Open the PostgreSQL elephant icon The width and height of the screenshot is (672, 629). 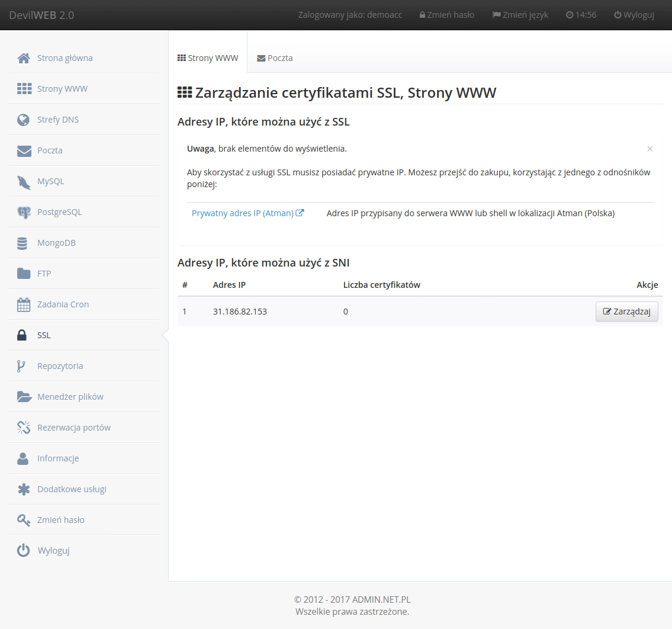tap(24, 212)
